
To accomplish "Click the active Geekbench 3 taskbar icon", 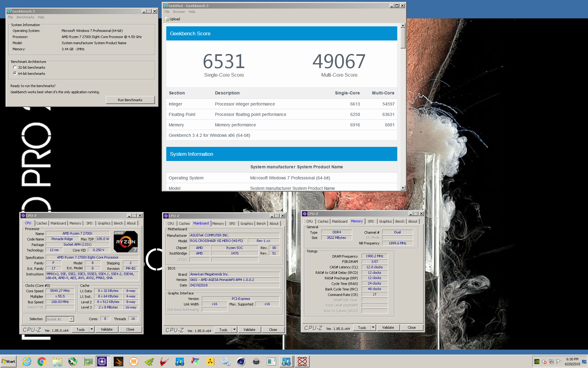I will [x=287, y=362].
